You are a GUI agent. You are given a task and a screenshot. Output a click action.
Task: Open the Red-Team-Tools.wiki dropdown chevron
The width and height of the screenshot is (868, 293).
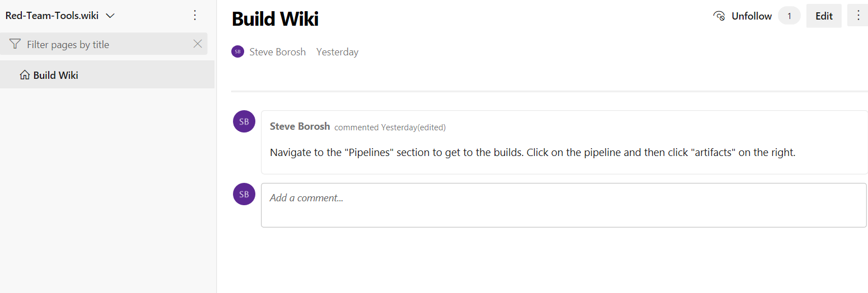point(110,16)
